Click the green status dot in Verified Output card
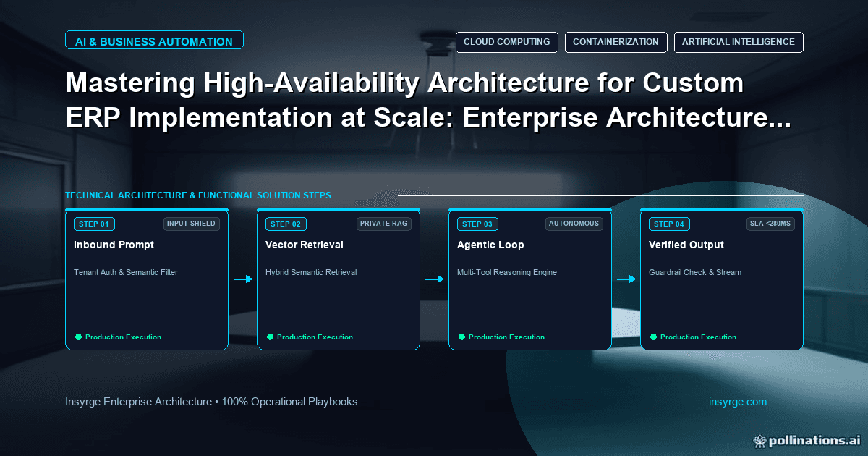The height and width of the screenshot is (456, 868). [x=653, y=337]
